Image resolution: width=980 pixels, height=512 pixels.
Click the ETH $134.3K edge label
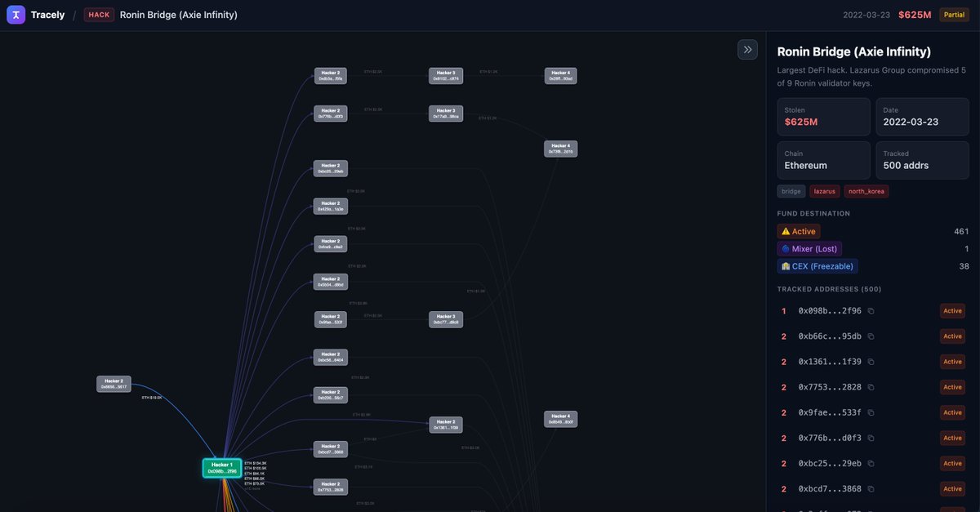(x=256, y=463)
